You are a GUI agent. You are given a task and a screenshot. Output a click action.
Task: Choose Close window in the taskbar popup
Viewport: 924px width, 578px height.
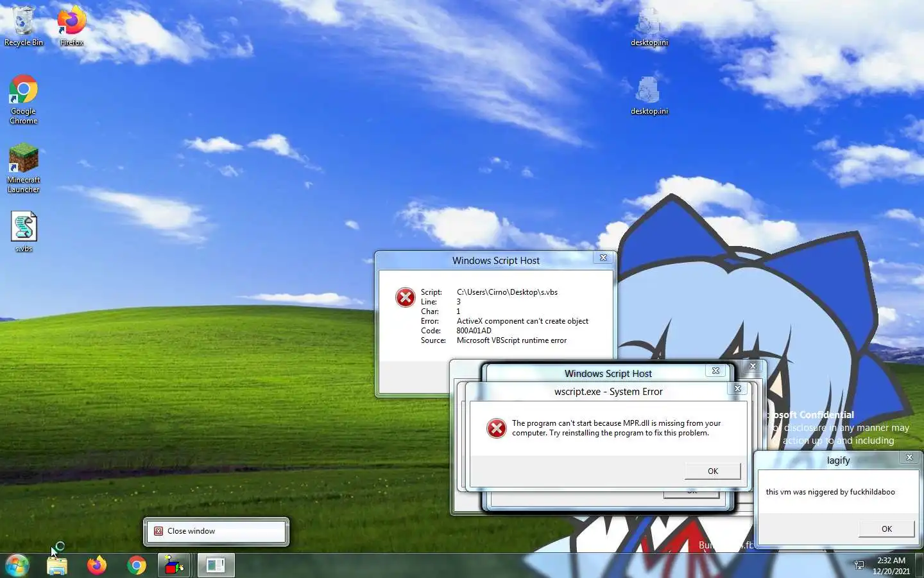[x=216, y=531]
